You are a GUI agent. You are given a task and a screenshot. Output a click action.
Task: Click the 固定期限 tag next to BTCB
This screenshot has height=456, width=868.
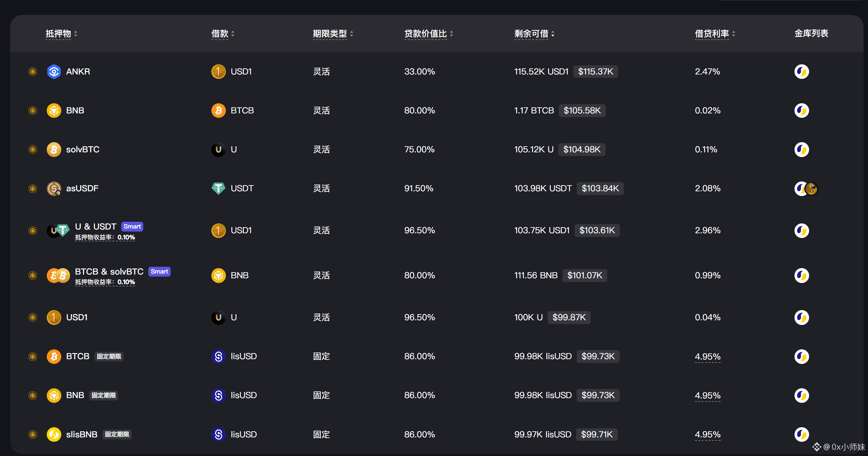click(x=109, y=356)
